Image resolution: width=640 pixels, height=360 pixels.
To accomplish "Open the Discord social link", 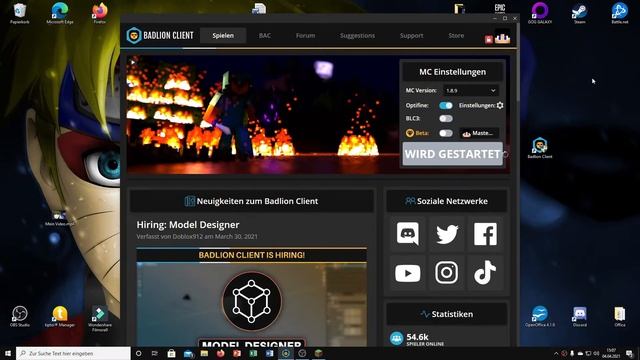I will 408,234.
